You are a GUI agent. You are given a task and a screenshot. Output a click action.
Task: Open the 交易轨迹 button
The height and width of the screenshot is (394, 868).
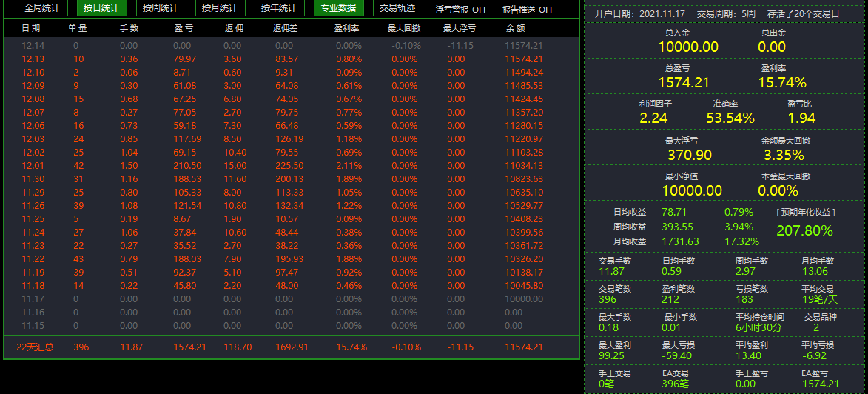(x=397, y=7)
